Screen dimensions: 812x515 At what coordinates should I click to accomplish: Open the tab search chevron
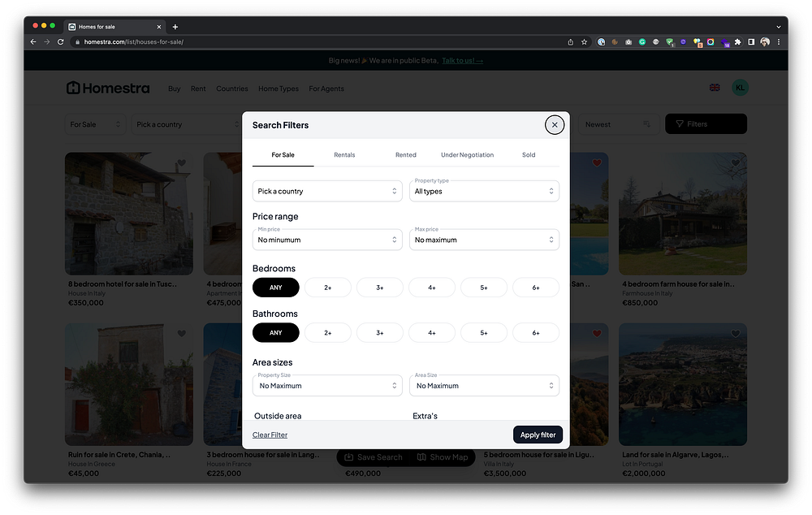pyautogui.click(x=779, y=27)
